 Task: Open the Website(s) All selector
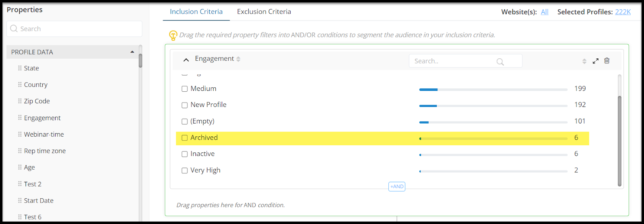(545, 12)
